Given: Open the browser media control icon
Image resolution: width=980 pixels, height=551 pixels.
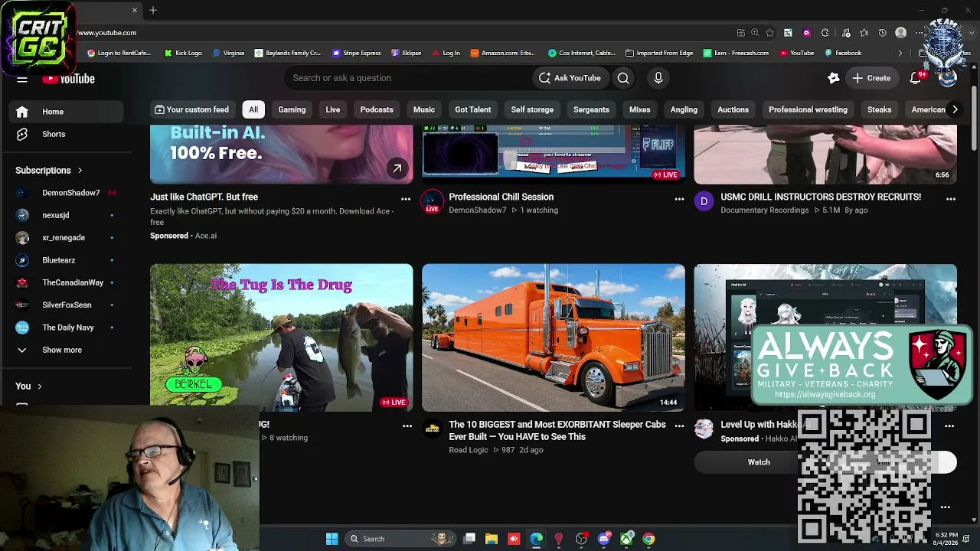Looking at the screenshot, I should tap(846, 33).
